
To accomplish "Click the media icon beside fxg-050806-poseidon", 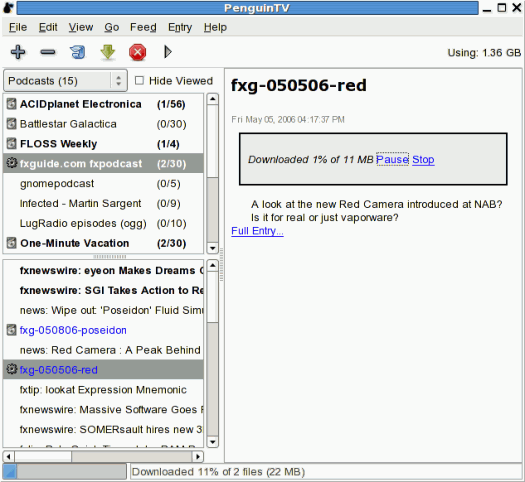I will 11,330.
